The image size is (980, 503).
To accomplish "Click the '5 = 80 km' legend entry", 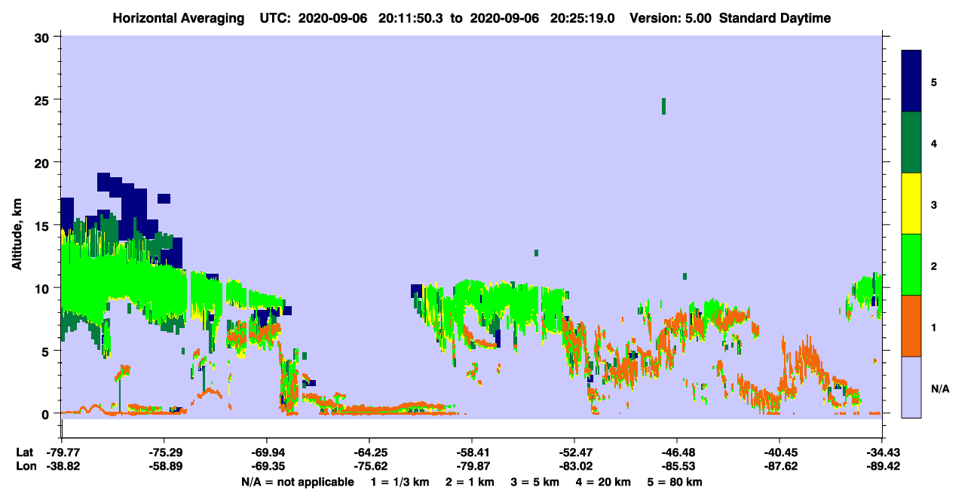I will (675, 482).
